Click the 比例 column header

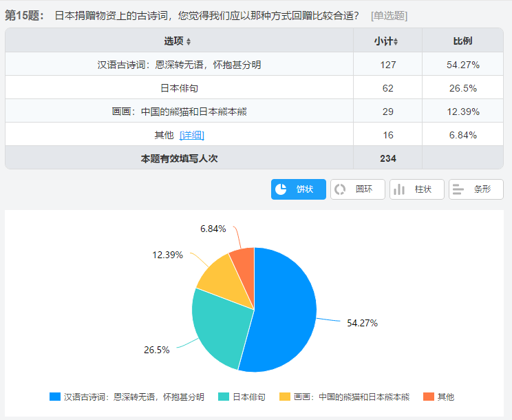click(x=462, y=41)
